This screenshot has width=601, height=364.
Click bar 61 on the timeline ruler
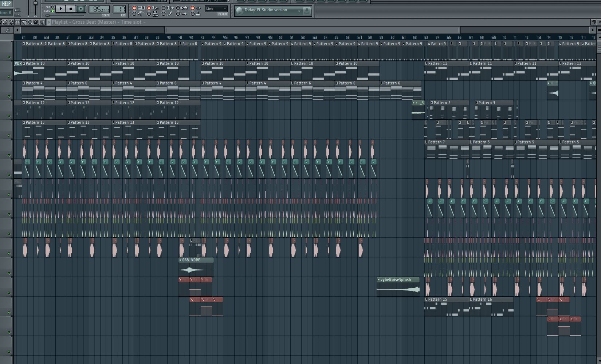click(x=404, y=37)
